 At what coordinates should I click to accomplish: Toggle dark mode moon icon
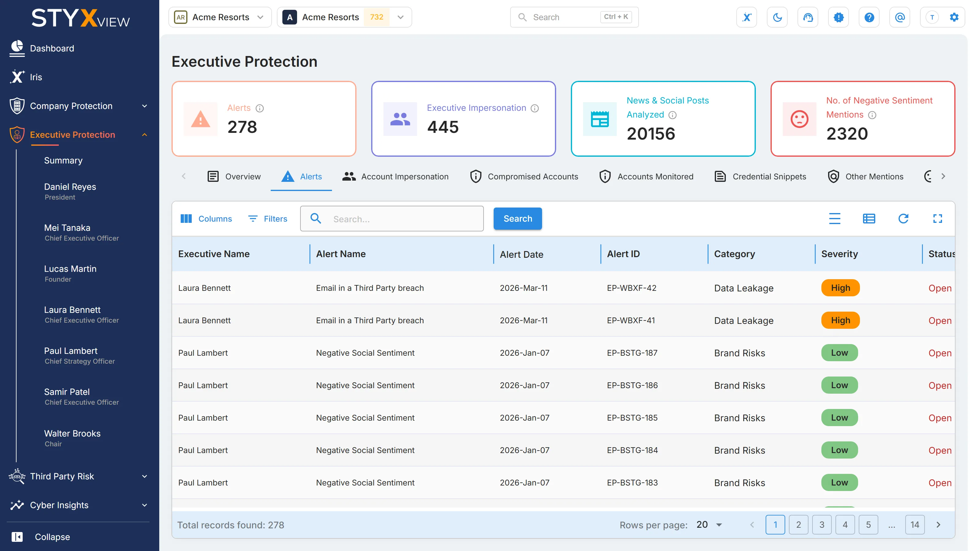777,17
